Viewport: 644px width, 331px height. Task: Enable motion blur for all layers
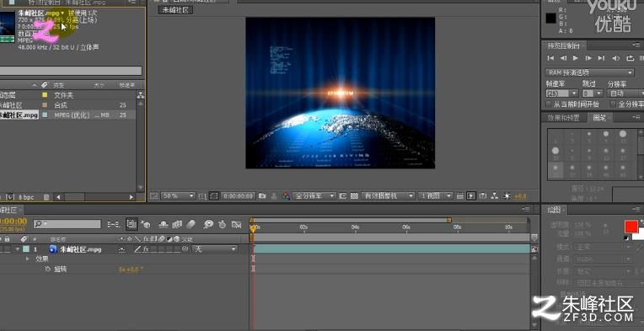(191, 224)
